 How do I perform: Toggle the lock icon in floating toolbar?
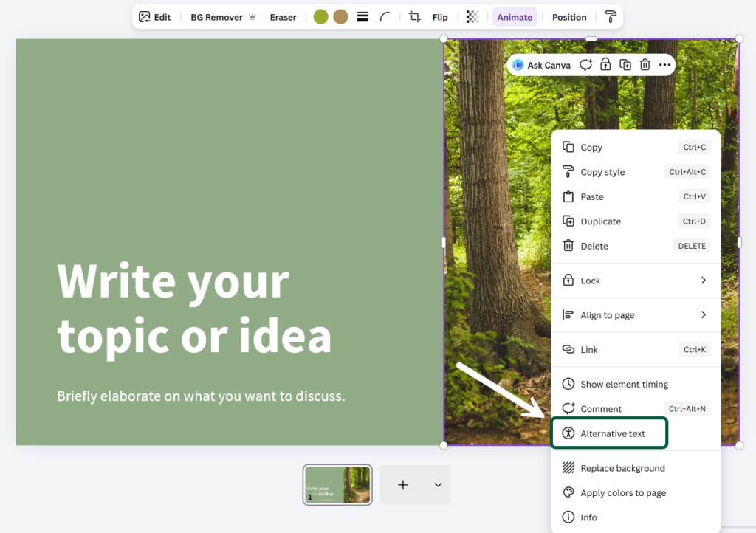(x=605, y=65)
